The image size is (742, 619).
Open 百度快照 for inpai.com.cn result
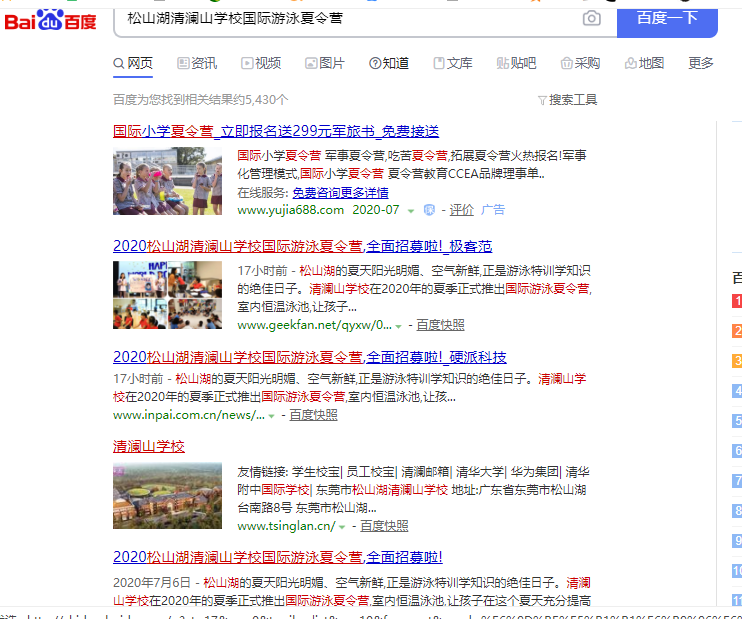(x=313, y=415)
